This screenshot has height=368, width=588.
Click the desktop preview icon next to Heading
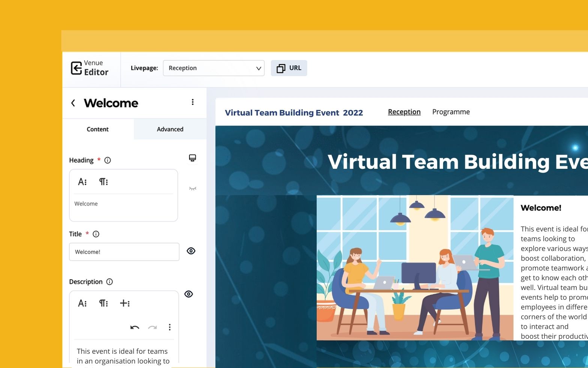click(x=192, y=158)
